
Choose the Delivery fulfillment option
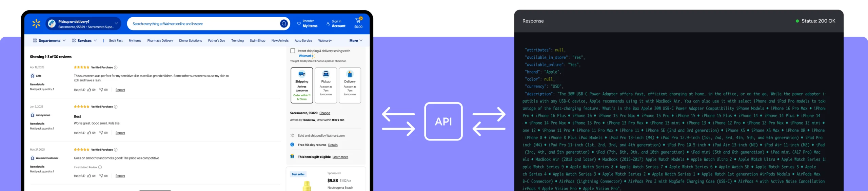coord(350,85)
